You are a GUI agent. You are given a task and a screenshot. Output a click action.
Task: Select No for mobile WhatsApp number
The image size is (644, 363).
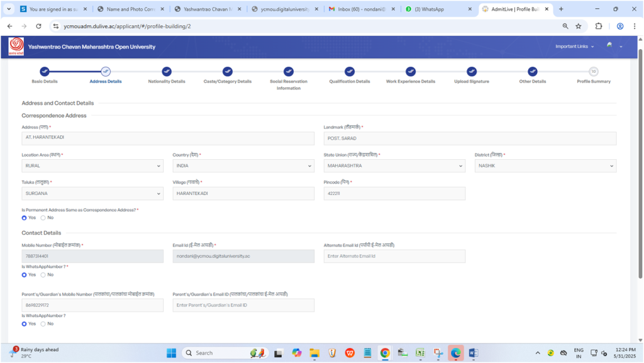pyautogui.click(x=43, y=274)
